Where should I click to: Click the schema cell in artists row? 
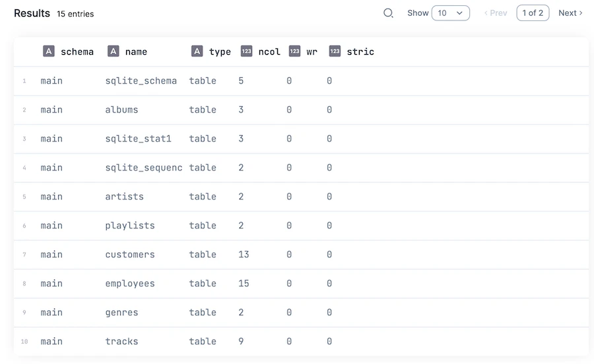click(x=51, y=197)
